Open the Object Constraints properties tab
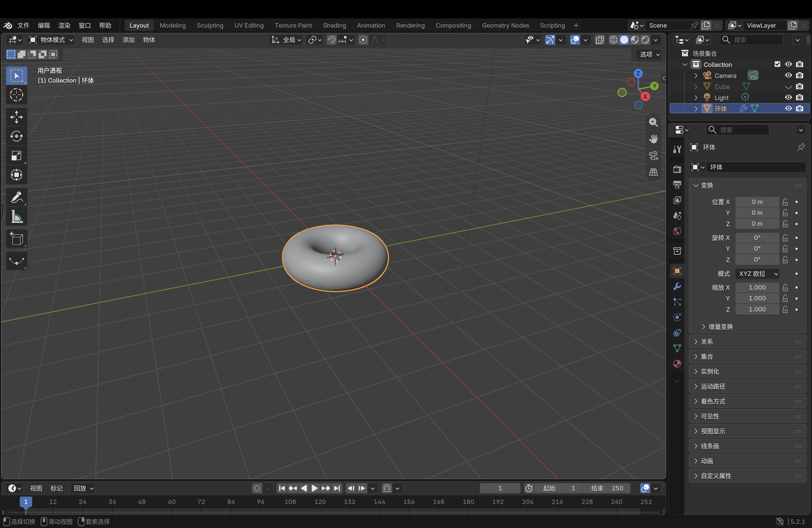Screen dimensions: 812x528 pyautogui.click(x=677, y=333)
